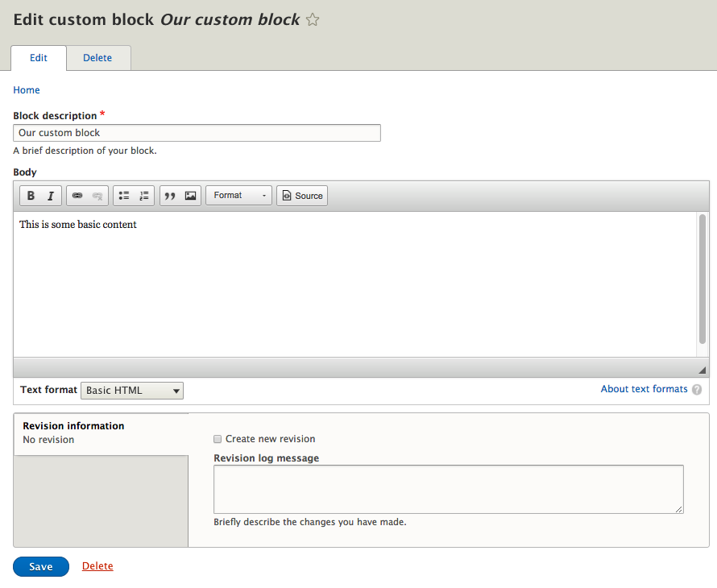Viewport: 717px width, 588px height.
Task: Follow the Home breadcrumb link
Action: point(27,90)
